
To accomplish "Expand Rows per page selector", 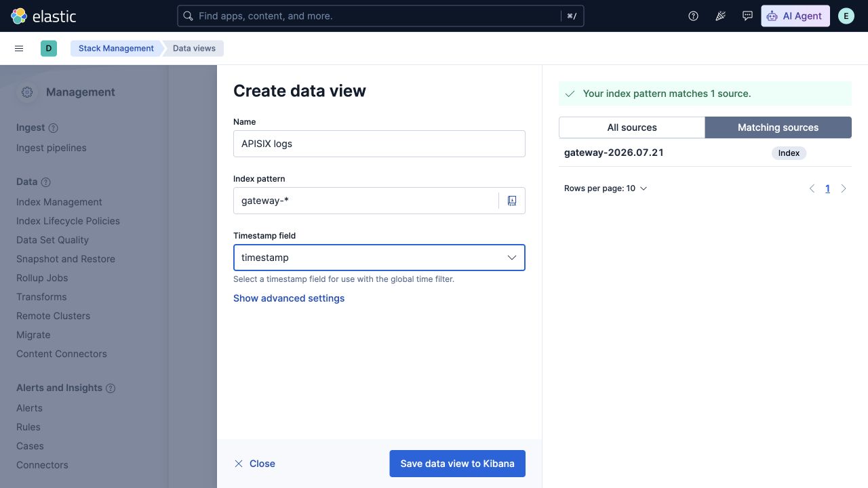I will (606, 188).
